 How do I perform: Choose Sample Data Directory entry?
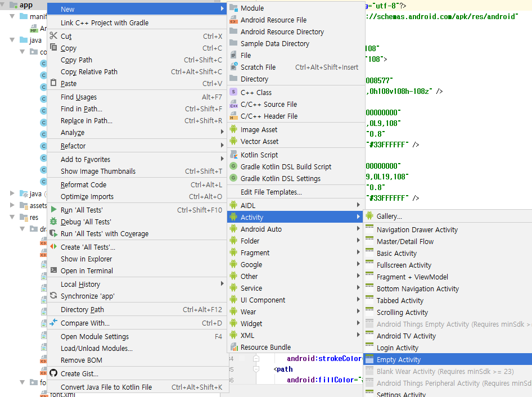coord(295,43)
